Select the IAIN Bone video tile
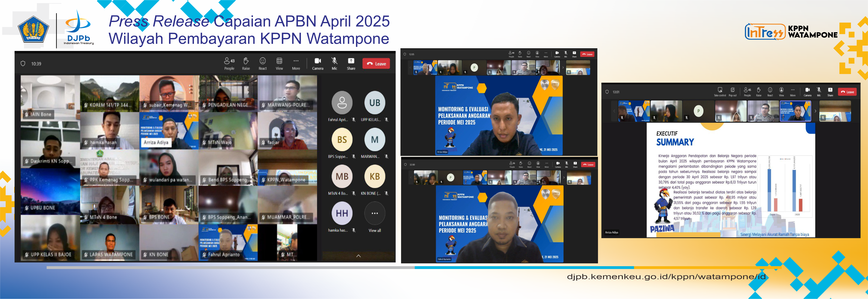 [x=50, y=98]
